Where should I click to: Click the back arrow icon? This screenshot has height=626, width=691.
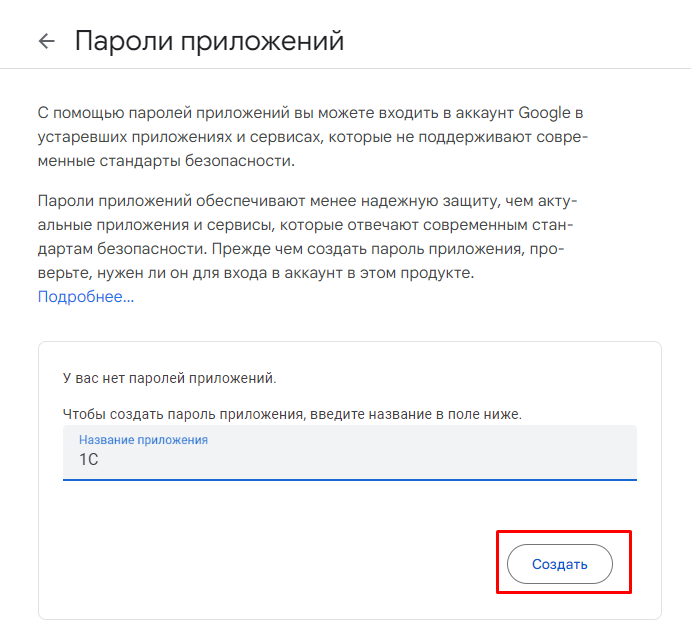click(45, 41)
